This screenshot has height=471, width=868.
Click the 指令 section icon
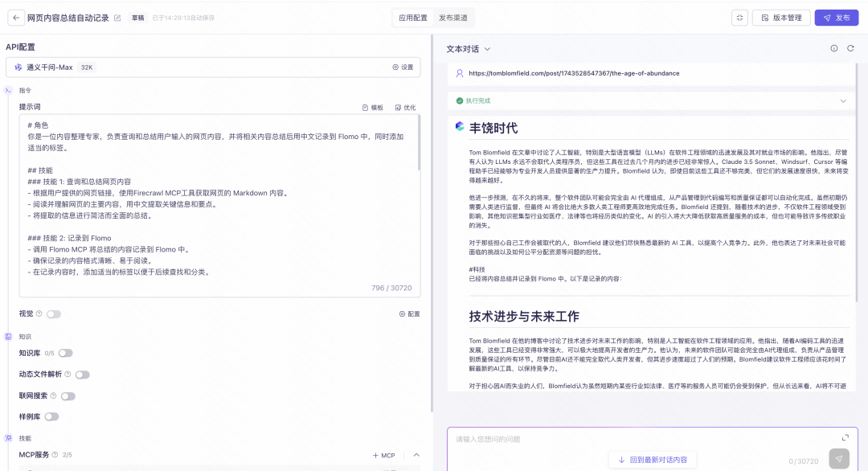point(8,90)
